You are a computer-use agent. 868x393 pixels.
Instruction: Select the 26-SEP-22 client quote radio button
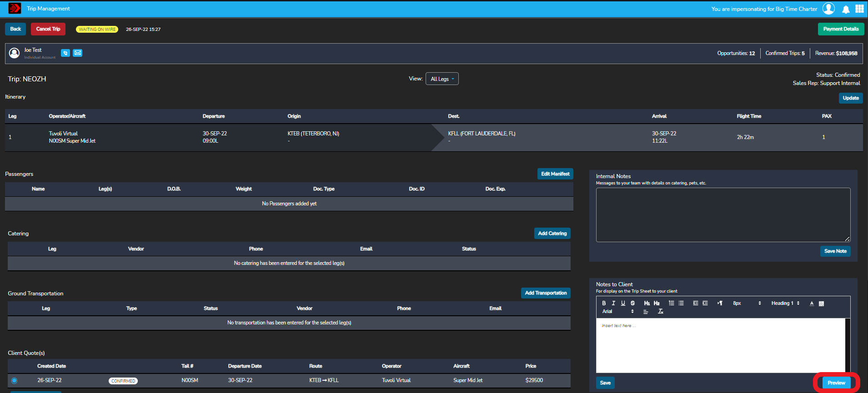coord(15,381)
